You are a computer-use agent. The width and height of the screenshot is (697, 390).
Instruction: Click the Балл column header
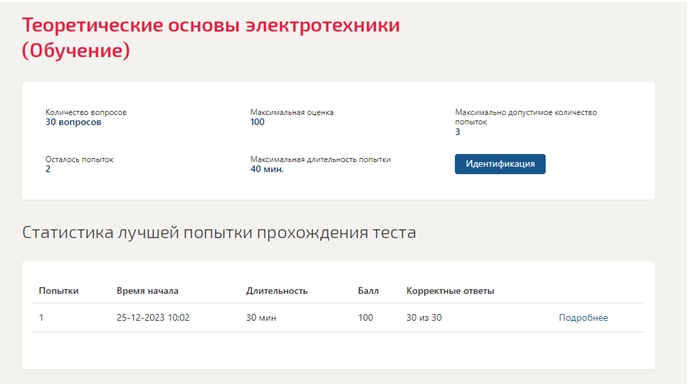coord(368,291)
